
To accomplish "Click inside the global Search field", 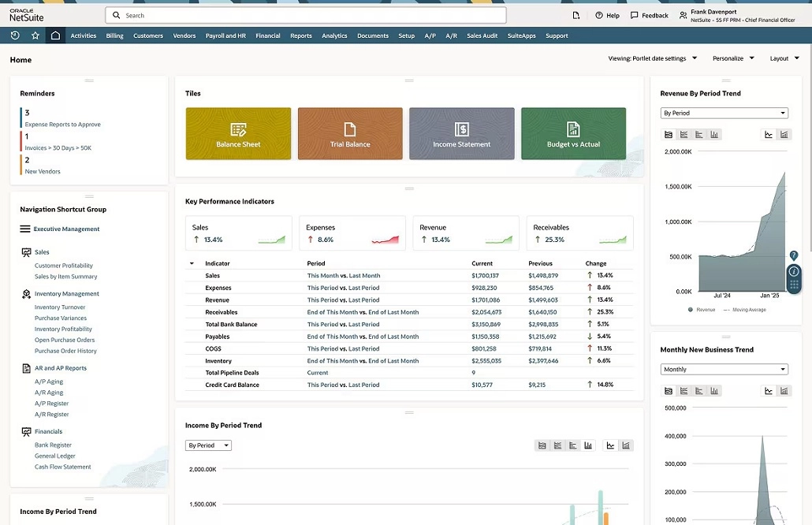I will [x=307, y=14].
